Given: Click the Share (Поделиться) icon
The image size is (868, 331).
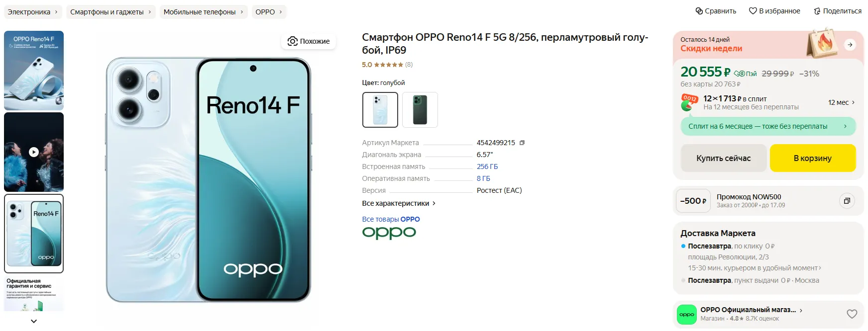Looking at the screenshot, I should [x=817, y=11].
